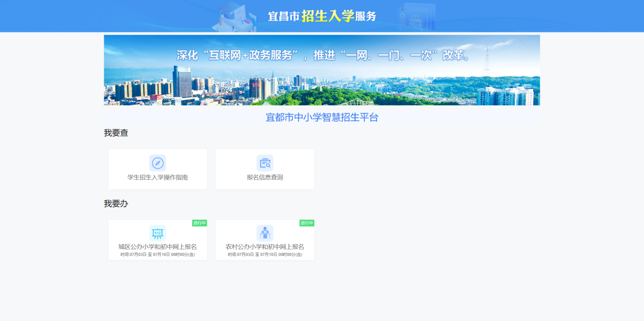Screen dimensions: 644x321
Task: Select 农村公办小学和初中网上报名 label
Action: point(265,247)
